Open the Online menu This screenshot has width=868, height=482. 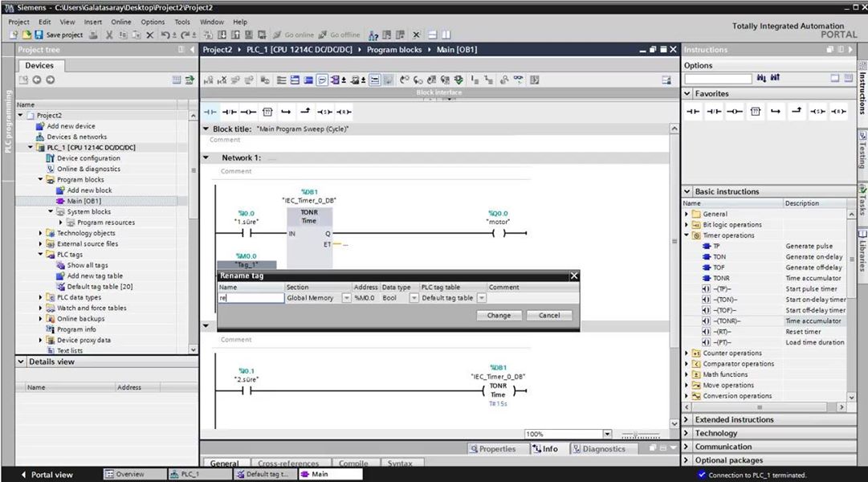120,22
